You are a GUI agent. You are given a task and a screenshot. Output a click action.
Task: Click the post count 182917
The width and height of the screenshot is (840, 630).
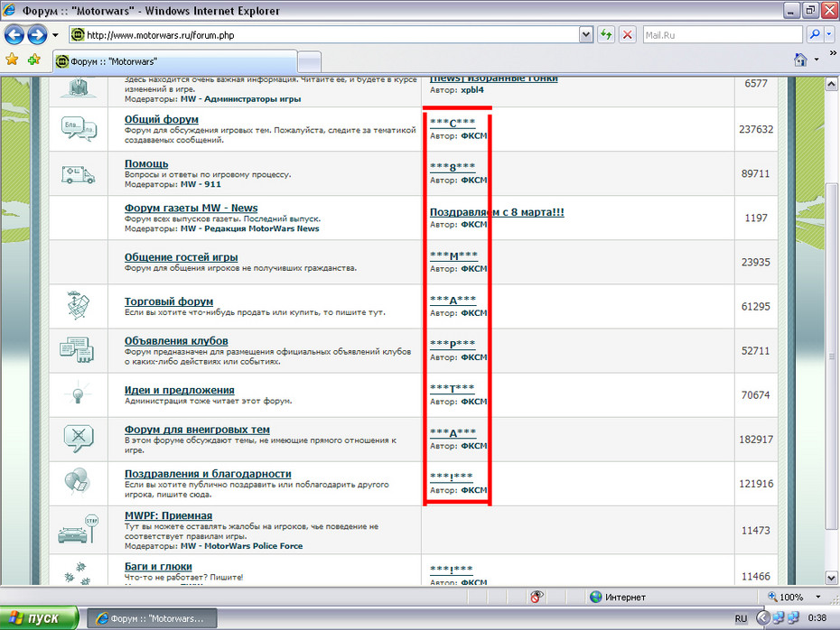pos(756,440)
